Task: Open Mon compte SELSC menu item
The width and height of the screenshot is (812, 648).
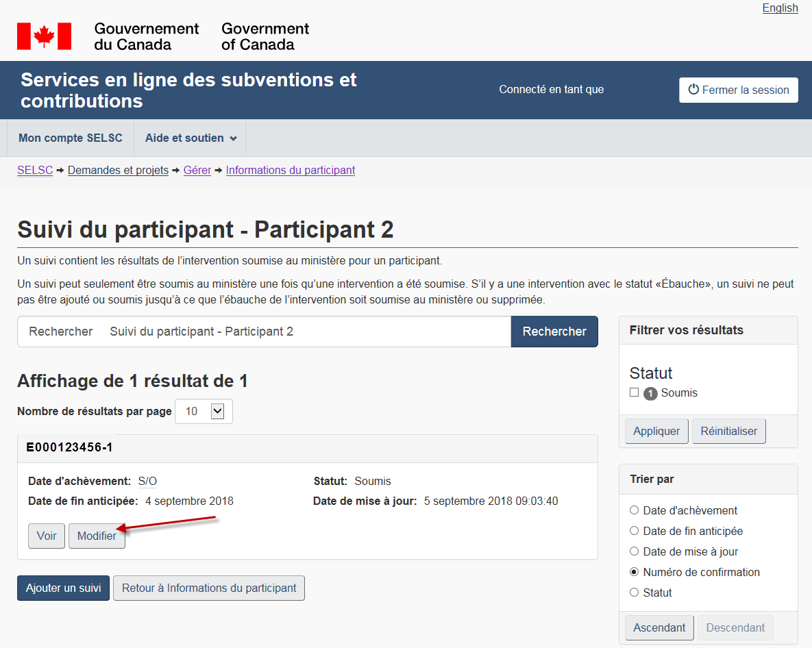Action: pyautogui.click(x=71, y=138)
